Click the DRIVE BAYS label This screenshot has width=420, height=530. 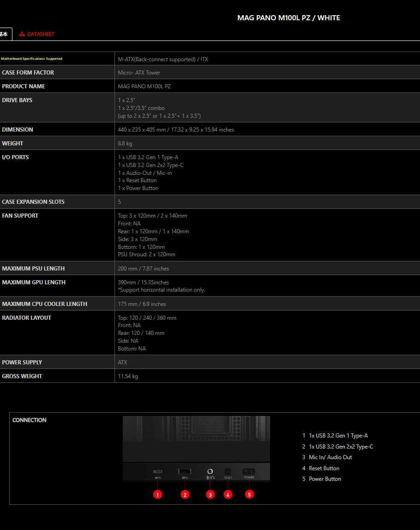(17, 100)
